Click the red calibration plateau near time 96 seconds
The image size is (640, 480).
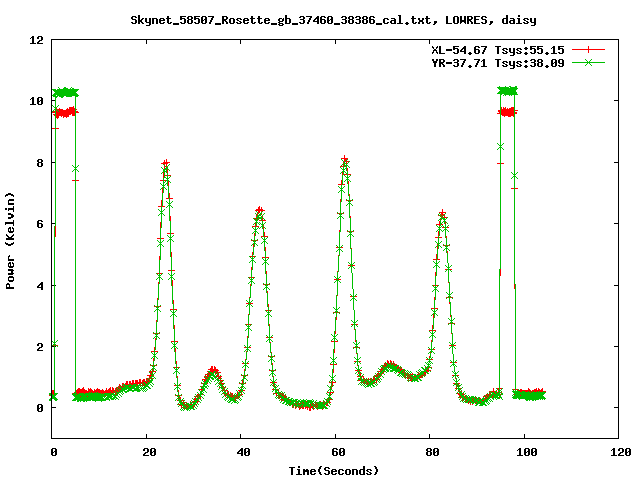coord(508,112)
